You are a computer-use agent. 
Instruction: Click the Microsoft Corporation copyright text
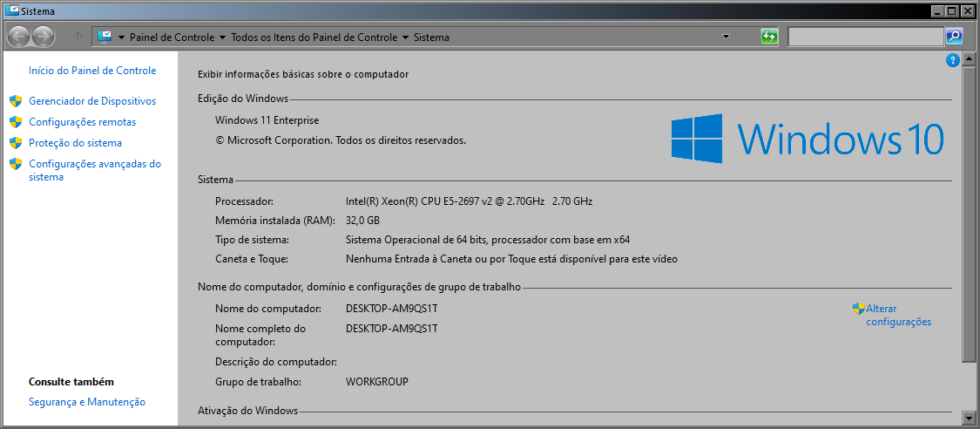[341, 140]
